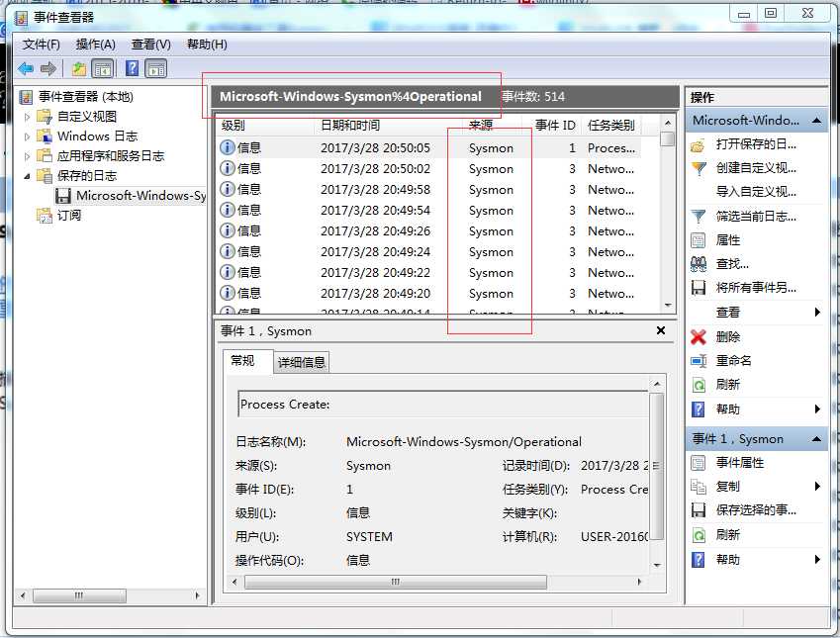The width and height of the screenshot is (840, 638).
Task: Toggle the show/hide console tree toolbar icon
Action: pyautogui.click(x=102, y=68)
